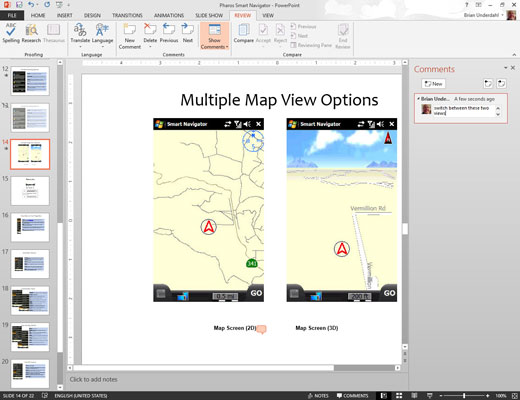Click the zoom slider in the status bar
520x400 pixels.
coord(464,396)
